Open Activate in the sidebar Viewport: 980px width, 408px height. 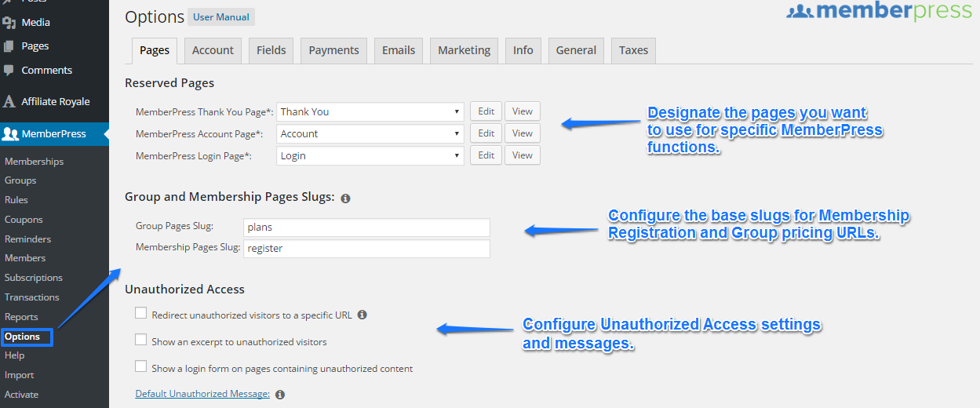point(21,395)
